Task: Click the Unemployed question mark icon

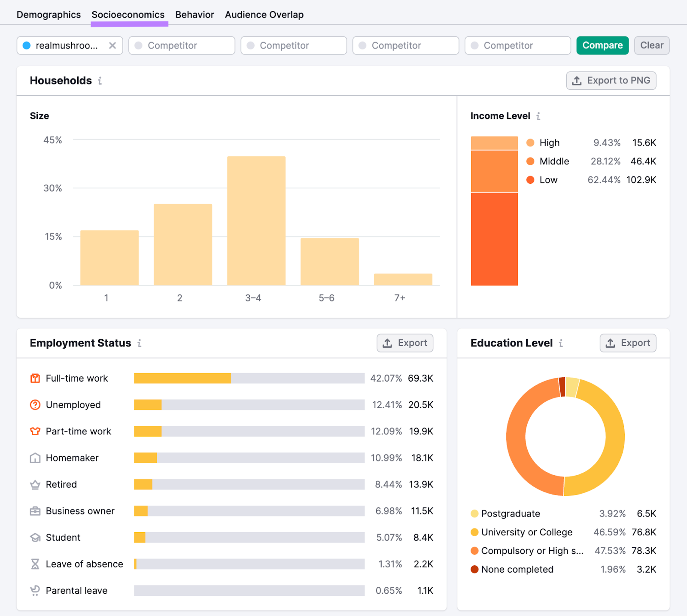Action: pyautogui.click(x=35, y=405)
